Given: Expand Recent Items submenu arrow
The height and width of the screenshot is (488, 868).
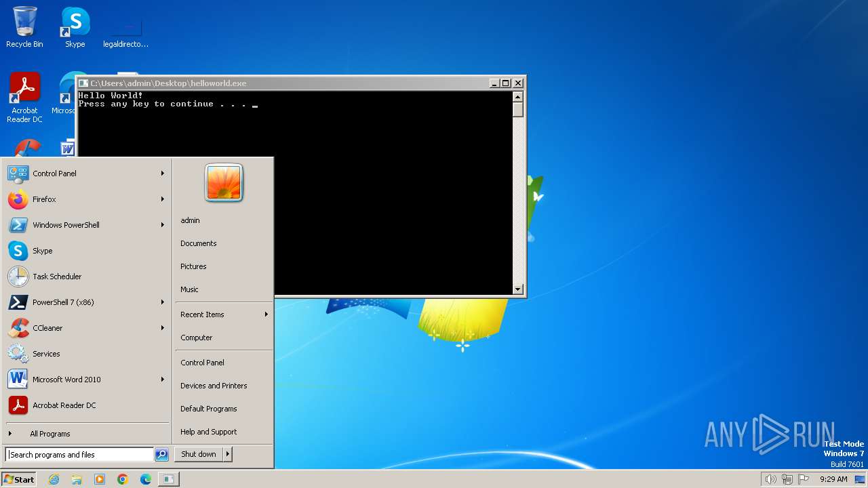Looking at the screenshot, I should pyautogui.click(x=267, y=314).
